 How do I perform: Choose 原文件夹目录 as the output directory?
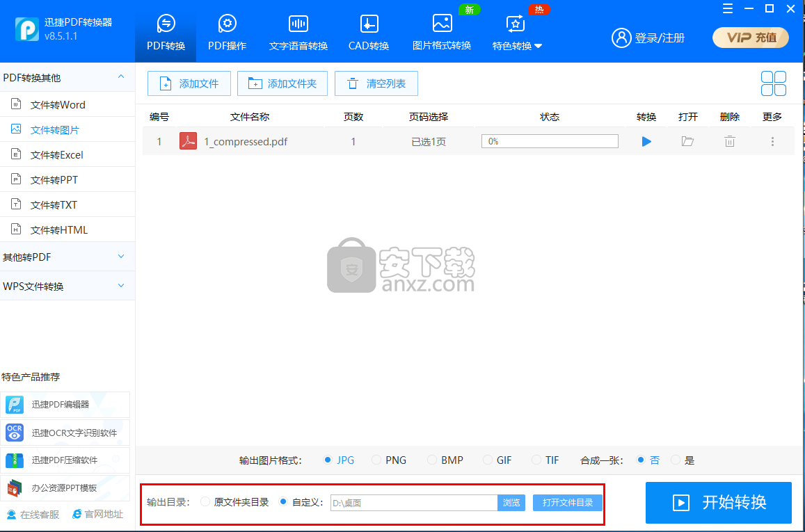pos(234,502)
